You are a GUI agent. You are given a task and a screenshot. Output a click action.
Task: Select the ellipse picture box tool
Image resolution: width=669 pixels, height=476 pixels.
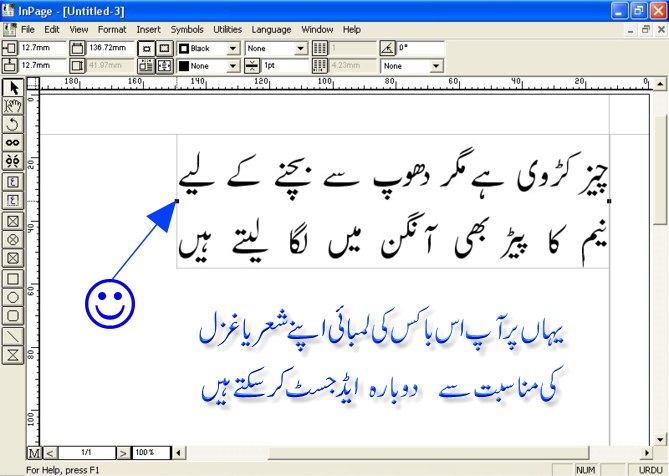coord(14,239)
